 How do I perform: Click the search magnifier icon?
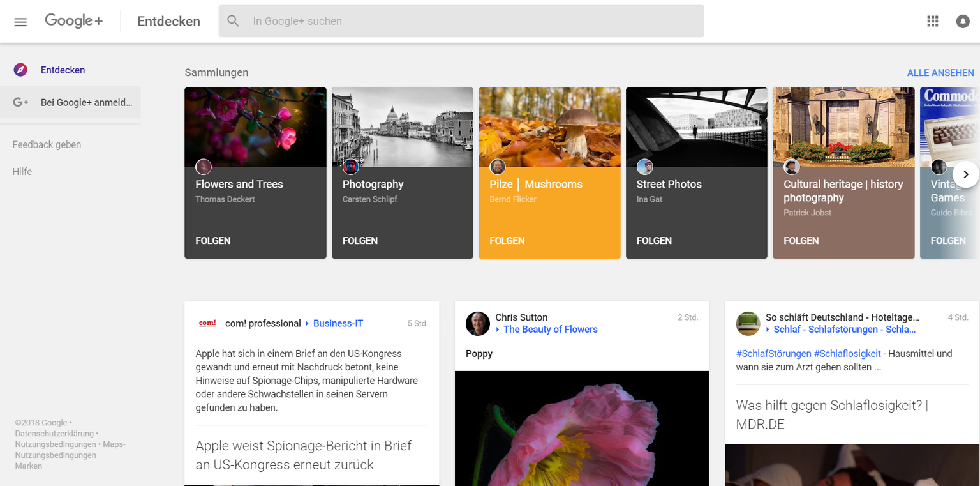click(x=234, y=21)
